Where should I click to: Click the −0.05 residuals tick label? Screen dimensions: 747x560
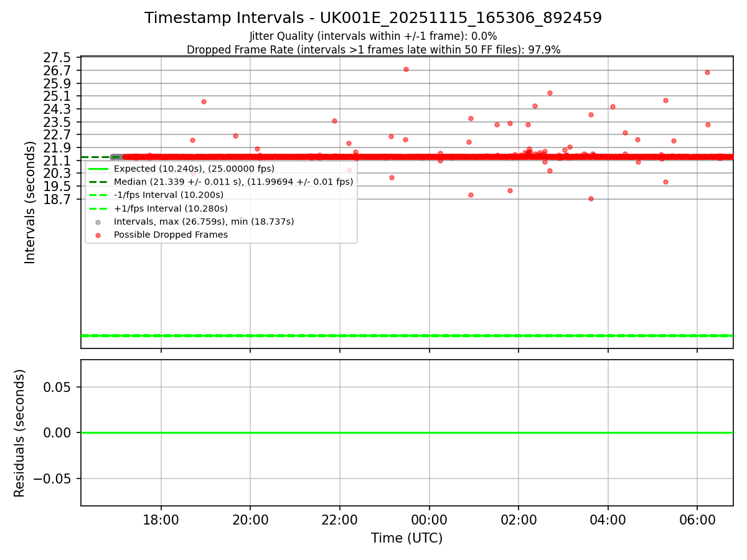point(51,478)
